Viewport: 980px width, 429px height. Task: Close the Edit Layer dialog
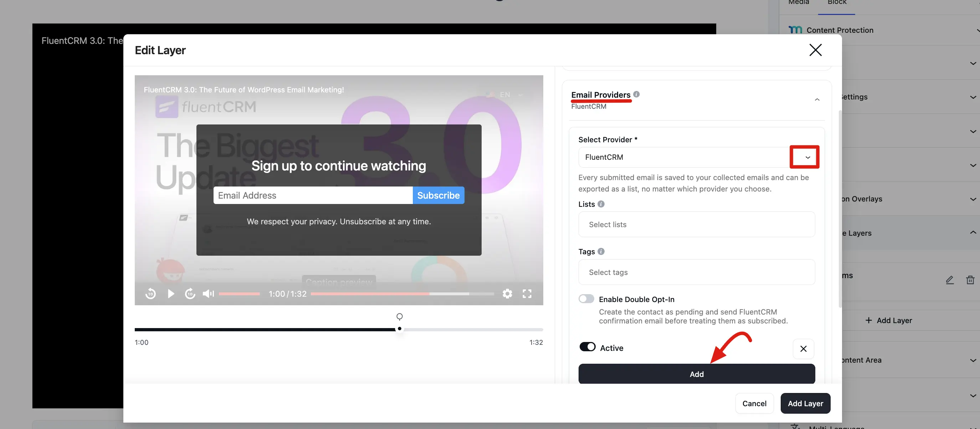pos(815,50)
